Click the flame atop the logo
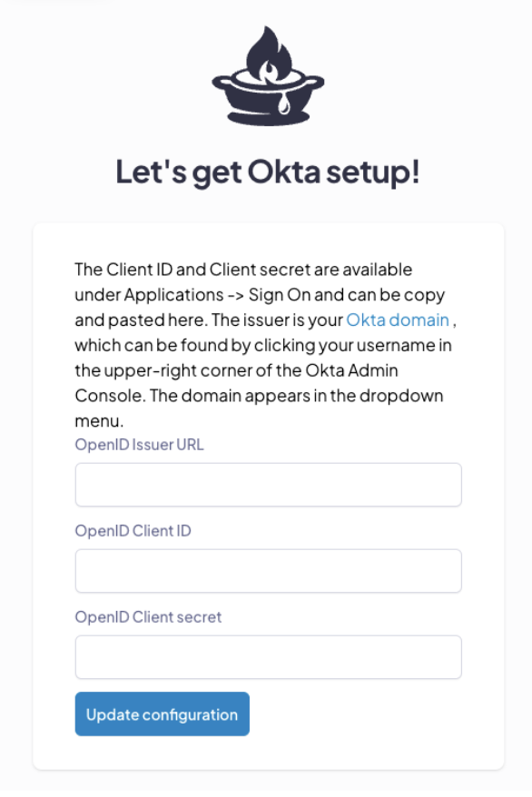 pyautogui.click(x=270, y=54)
